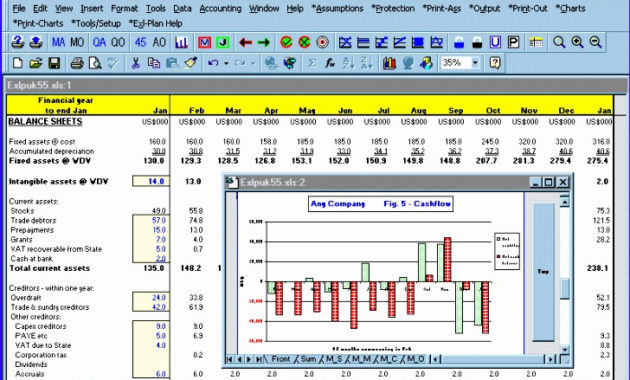
Task: Print using the printer icon
Action: tap(77, 63)
